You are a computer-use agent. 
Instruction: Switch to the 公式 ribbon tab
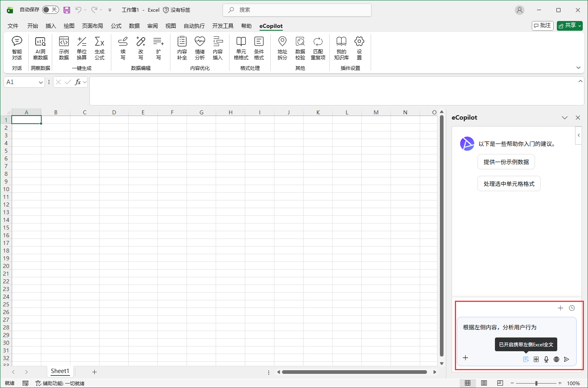point(116,26)
